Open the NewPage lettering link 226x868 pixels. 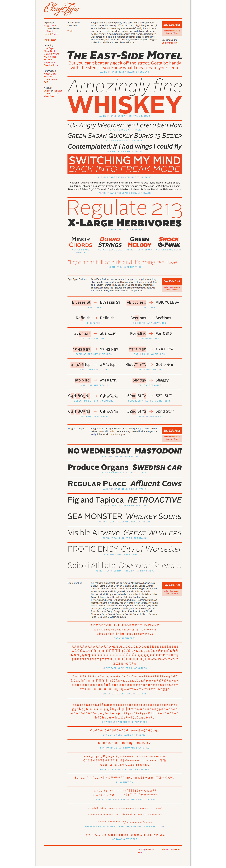tap(49, 48)
